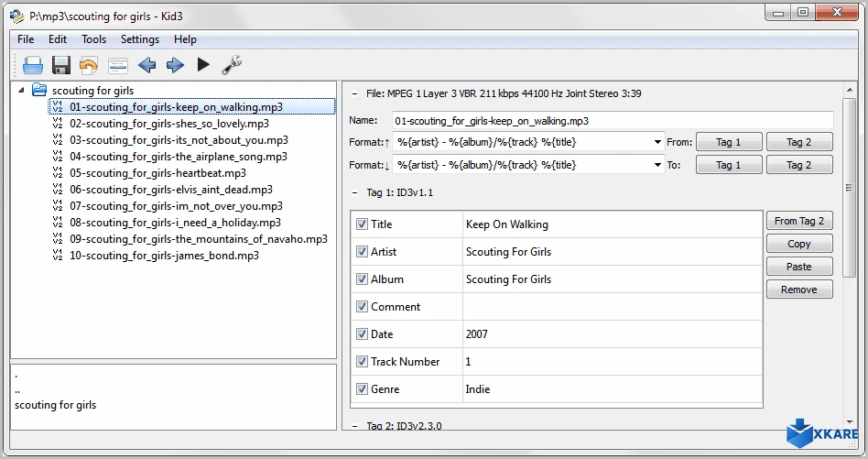Click V1V2 tag icon of 02-shes_so_lovely
Viewport: 868px width, 459px height.
58,123
